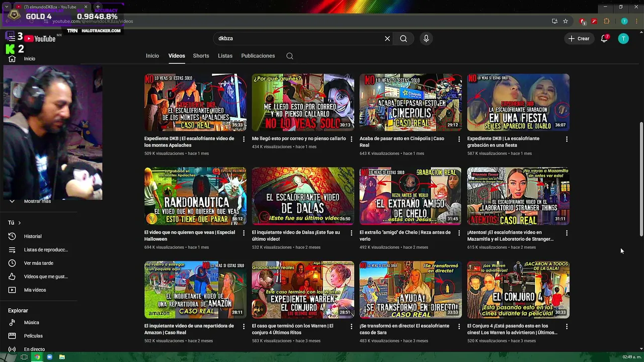
Task: Switch to the Inicio channel tab
Action: tap(152, 56)
